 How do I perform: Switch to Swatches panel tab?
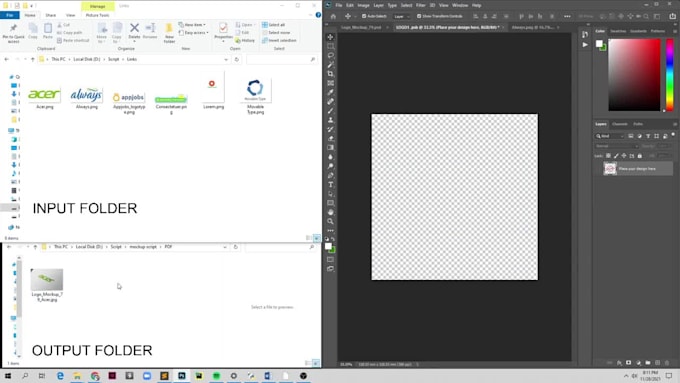pyautogui.click(x=618, y=31)
